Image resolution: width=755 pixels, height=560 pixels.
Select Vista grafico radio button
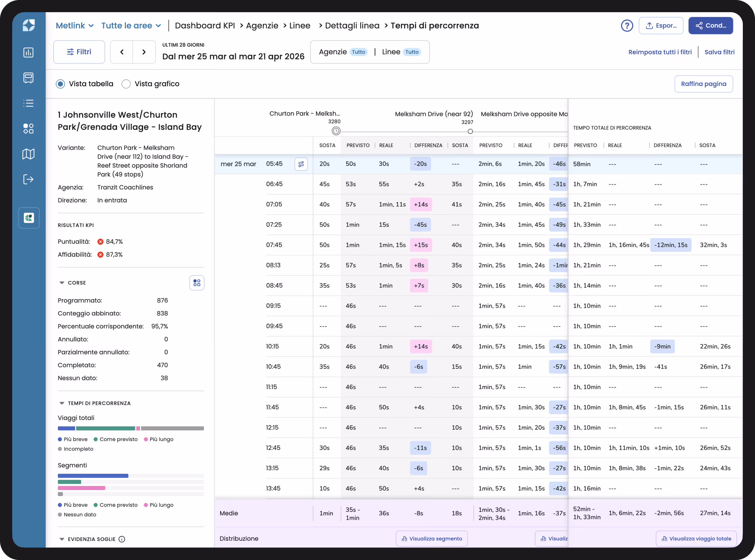(126, 84)
